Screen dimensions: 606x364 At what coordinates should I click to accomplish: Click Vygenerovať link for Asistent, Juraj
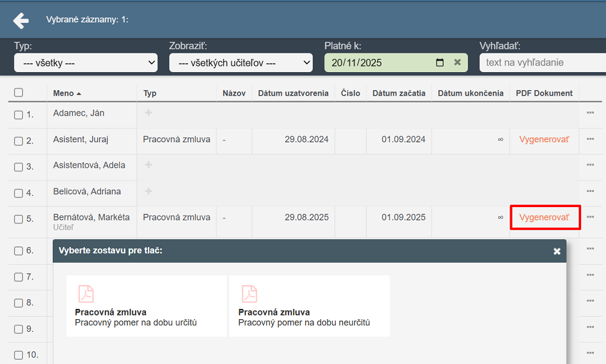tap(544, 139)
